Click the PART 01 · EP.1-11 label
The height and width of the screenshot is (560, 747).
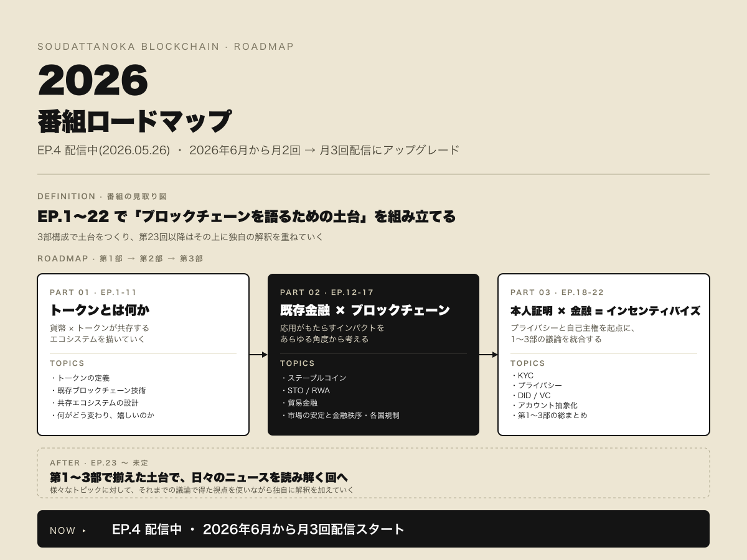[x=93, y=292]
